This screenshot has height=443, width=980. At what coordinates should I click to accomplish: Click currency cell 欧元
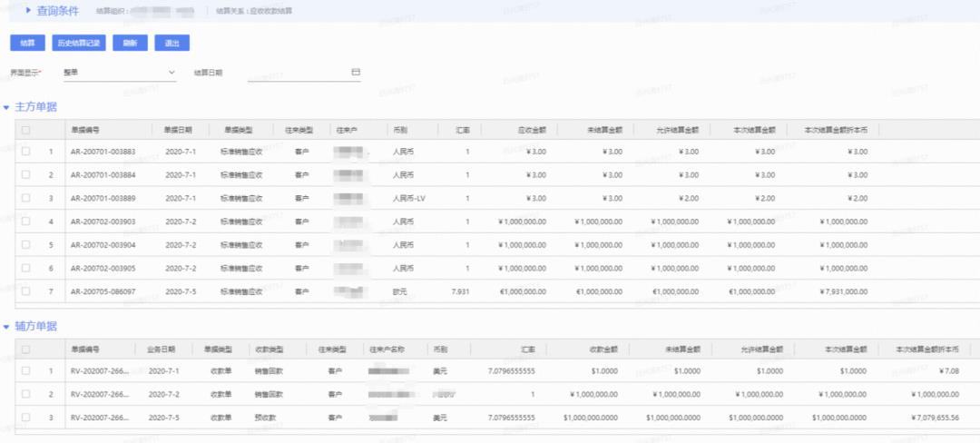(400, 291)
